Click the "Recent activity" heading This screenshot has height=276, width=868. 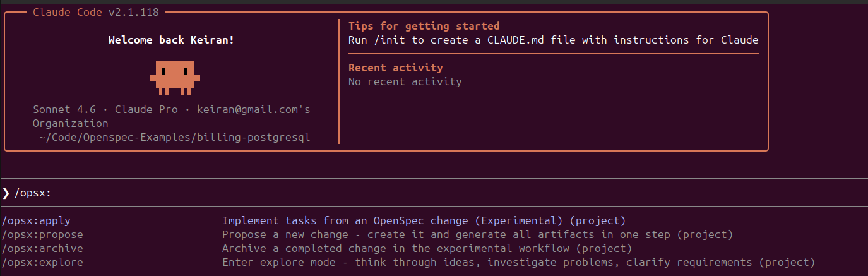tap(395, 68)
